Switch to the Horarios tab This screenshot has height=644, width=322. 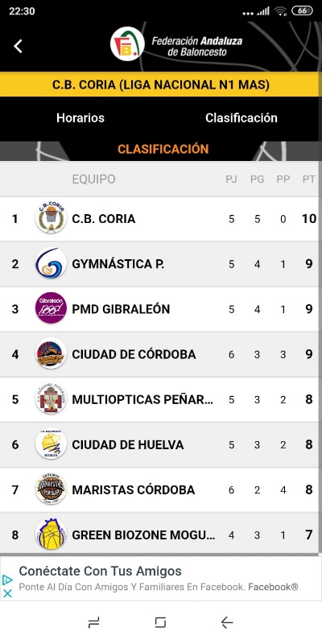(x=80, y=118)
